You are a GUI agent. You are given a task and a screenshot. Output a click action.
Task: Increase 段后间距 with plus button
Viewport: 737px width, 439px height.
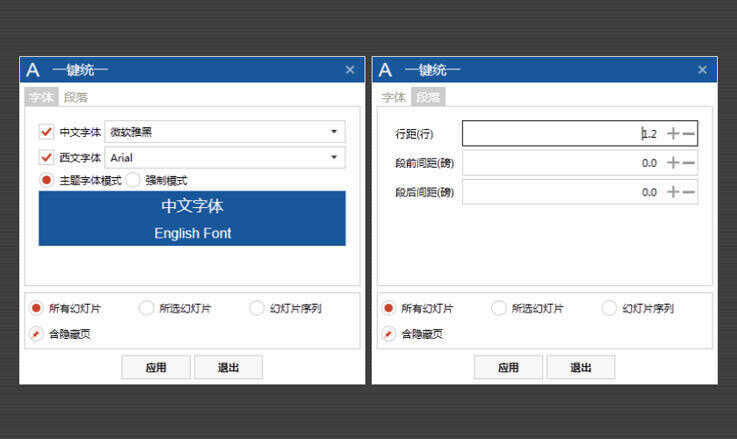tap(673, 192)
